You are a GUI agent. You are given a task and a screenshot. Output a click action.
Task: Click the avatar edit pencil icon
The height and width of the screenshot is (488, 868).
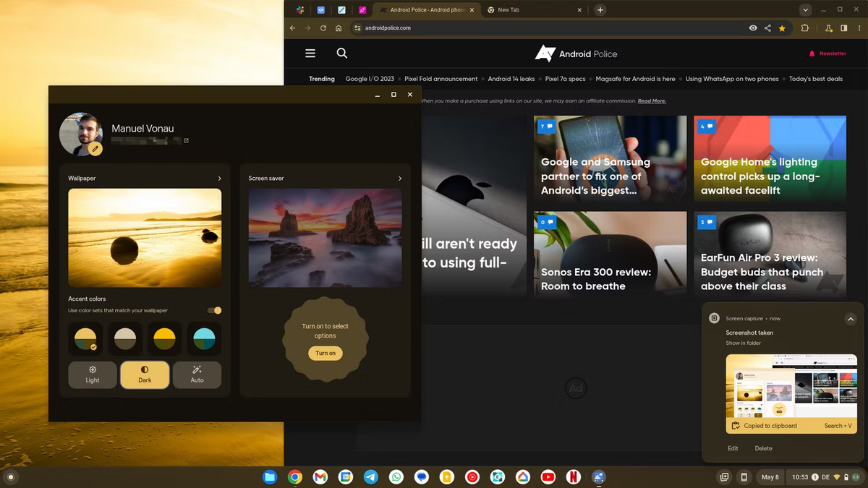tap(95, 148)
